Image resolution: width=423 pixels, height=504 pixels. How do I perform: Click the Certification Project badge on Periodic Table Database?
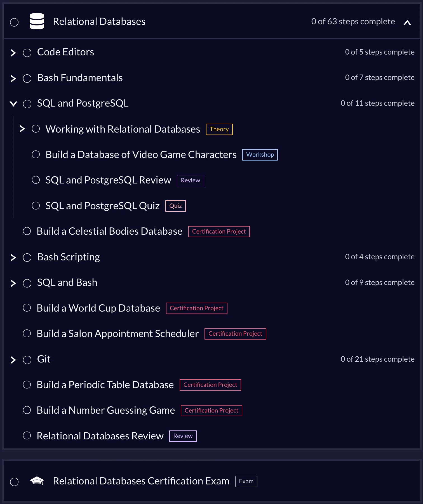[210, 385]
